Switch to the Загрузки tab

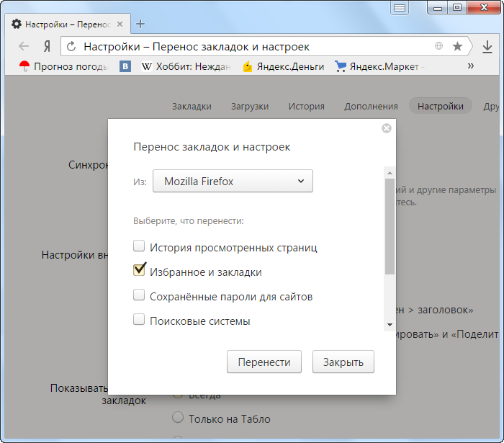pos(250,106)
